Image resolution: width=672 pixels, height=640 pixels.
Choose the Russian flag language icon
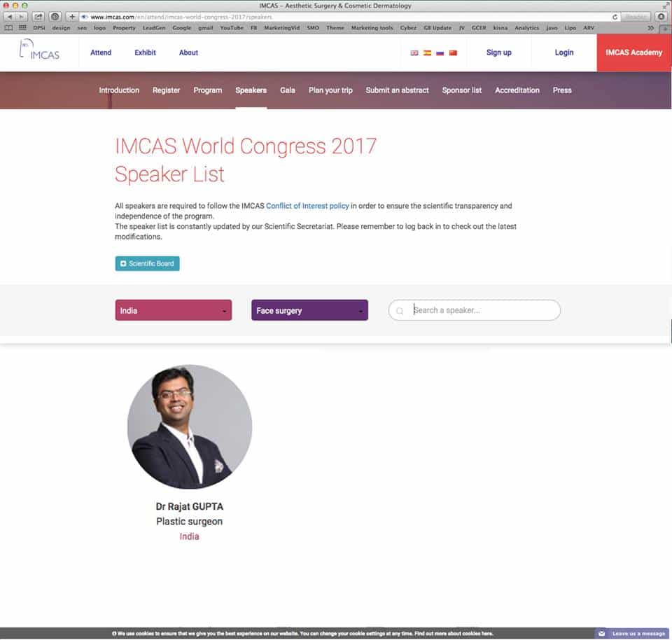[x=440, y=53]
